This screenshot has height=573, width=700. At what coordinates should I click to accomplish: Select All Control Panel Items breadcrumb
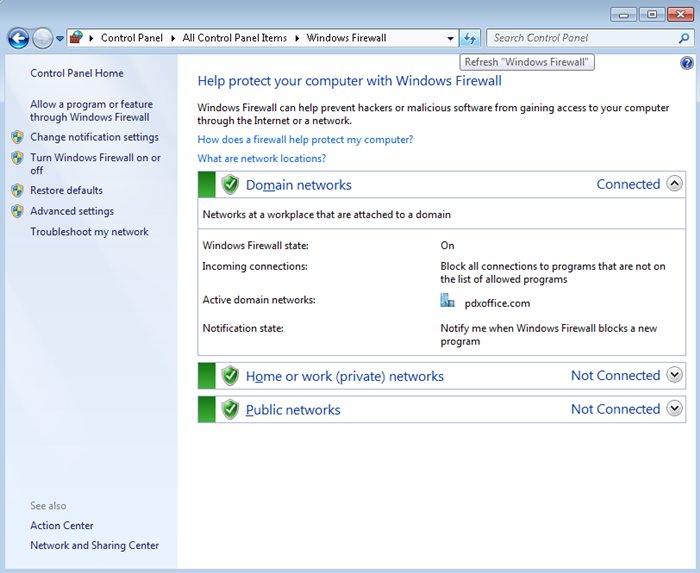tap(234, 38)
